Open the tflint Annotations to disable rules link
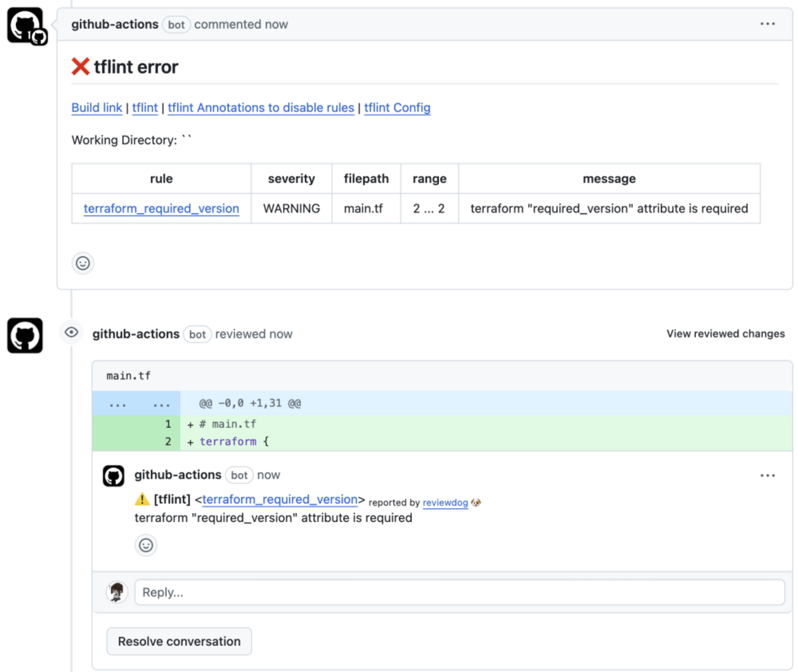The image size is (798, 672). tap(260, 107)
